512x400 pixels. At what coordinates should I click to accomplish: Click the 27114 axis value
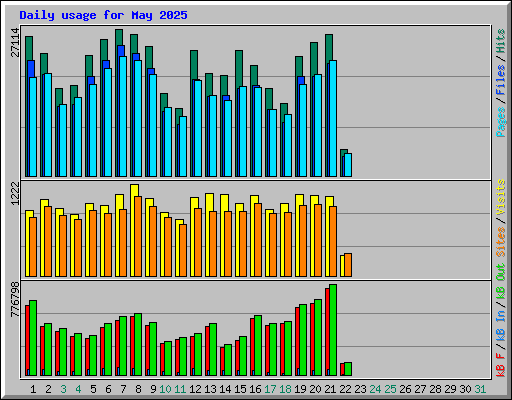[15, 43]
